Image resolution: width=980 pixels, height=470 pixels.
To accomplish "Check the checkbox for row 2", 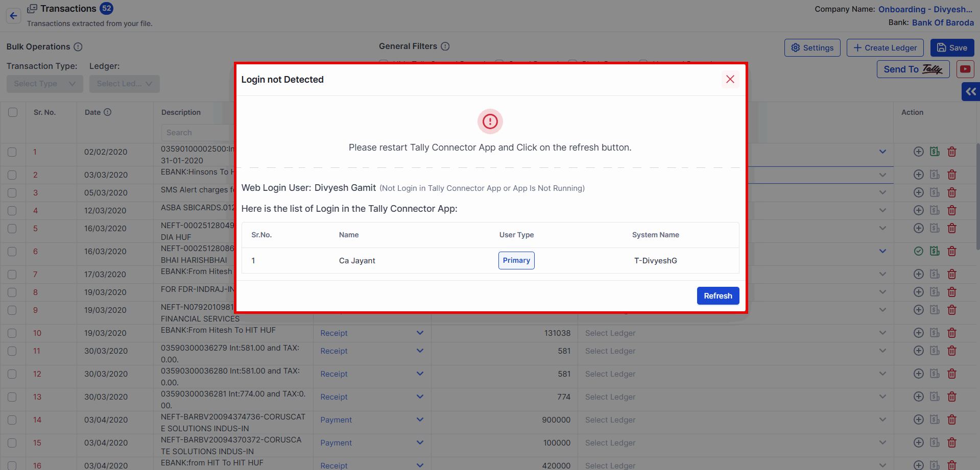I will point(12,175).
